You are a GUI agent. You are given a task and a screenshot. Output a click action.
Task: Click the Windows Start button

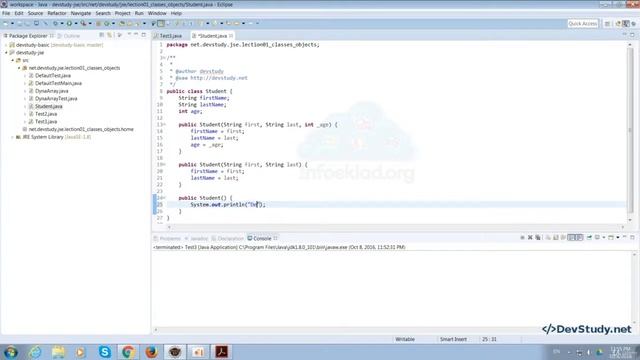point(11,352)
